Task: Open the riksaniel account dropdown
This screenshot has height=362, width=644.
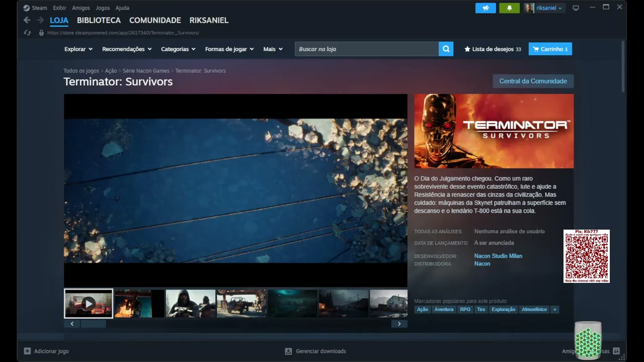Action: [x=549, y=8]
